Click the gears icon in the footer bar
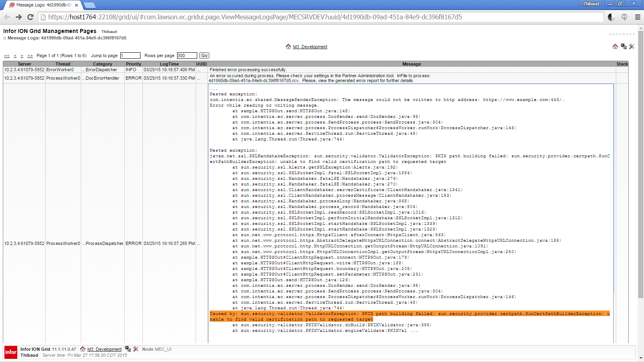The image size is (644, 362). click(128, 349)
